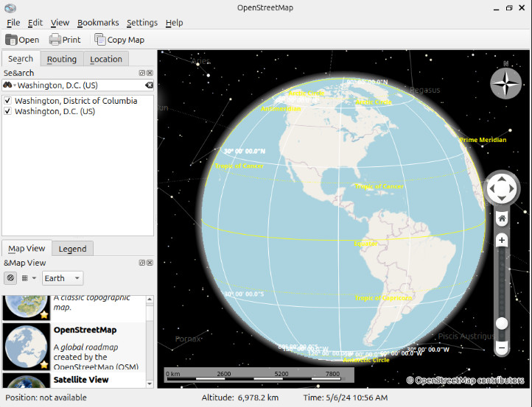Zoom out with the minus button
The image size is (532, 407).
click(x=502, y=347)
